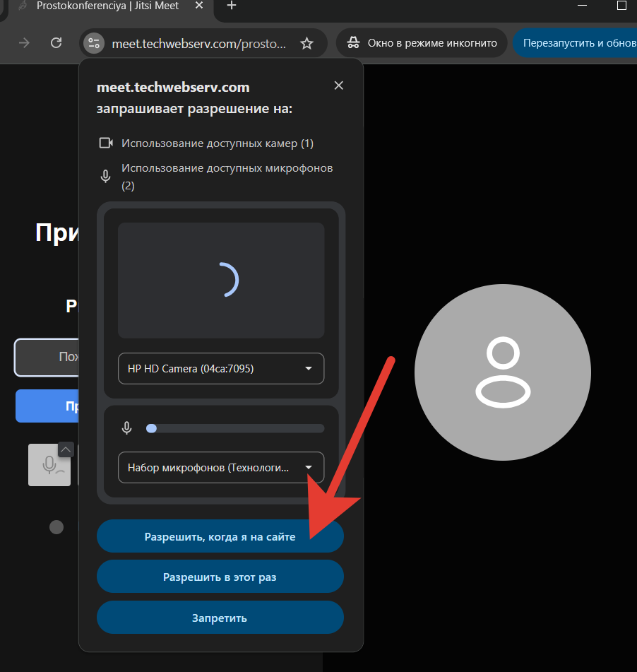
Task: Open the HP HD Camera dropdown
Action: tap(221, 369)
